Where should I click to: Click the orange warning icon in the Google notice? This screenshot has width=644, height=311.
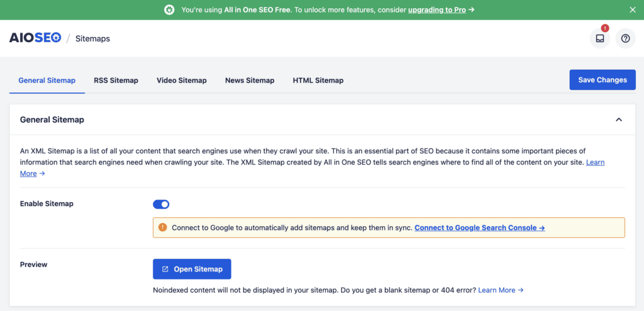tap(163, 227)
